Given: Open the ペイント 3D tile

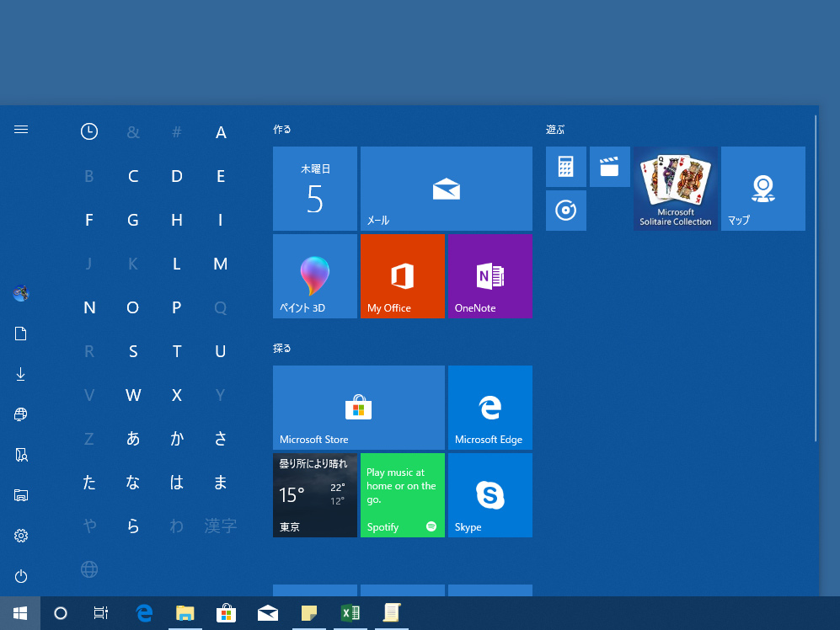Looking at the screenshot, I should [x=314, y=276].
